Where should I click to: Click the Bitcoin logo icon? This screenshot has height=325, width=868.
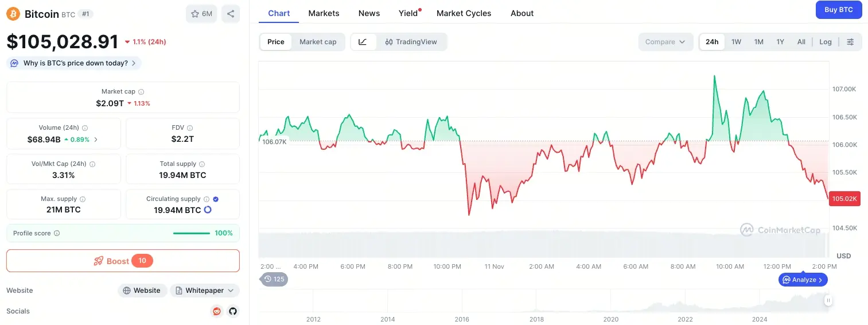tap(13, 14)
